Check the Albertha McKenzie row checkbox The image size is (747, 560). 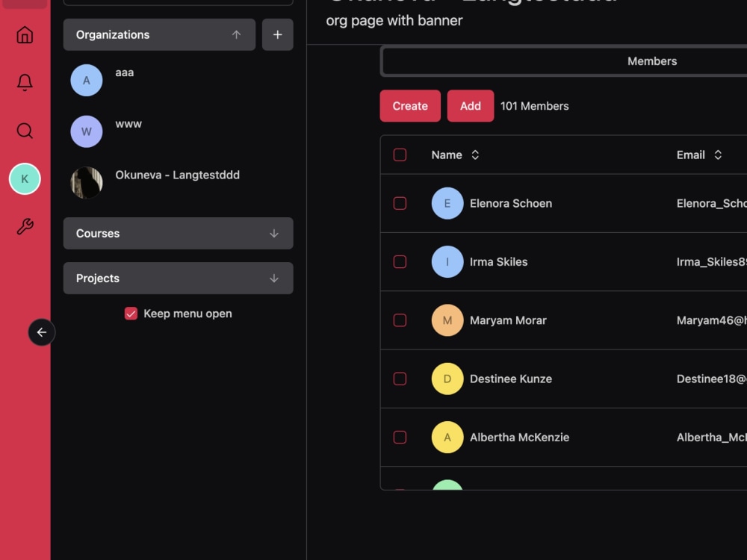[x=400, y=437]
